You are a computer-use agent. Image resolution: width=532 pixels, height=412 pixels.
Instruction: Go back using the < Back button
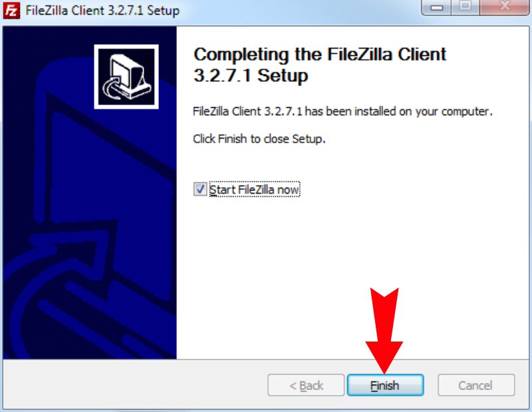306,385
